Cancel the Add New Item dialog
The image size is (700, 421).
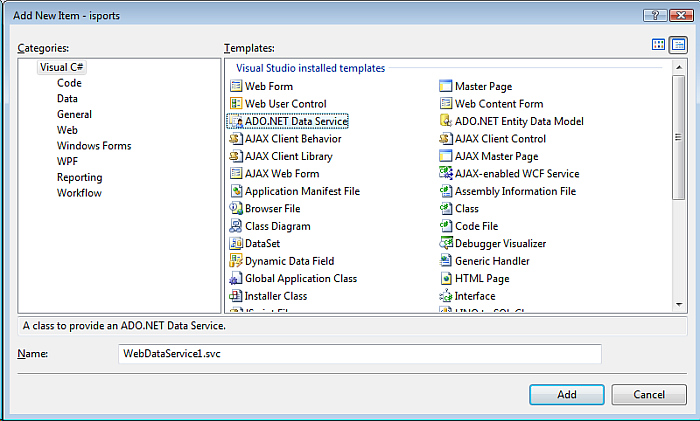(x=648, y=395)
